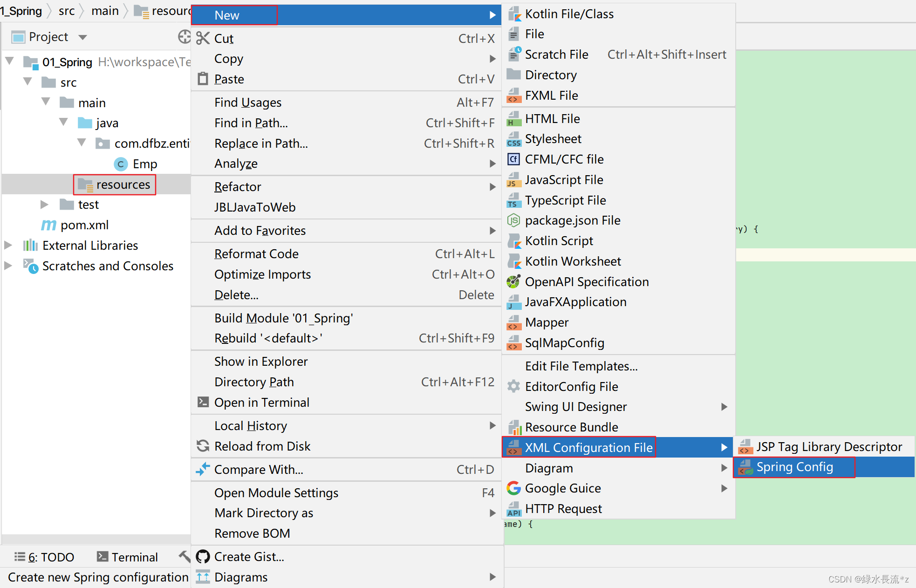Click the package.json File icon
The image size is (916, 588).
[x=514, y=220]
